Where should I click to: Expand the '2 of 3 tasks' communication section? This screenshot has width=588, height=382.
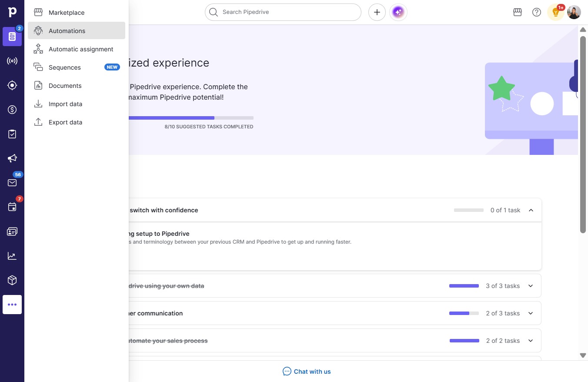(531, 313)
